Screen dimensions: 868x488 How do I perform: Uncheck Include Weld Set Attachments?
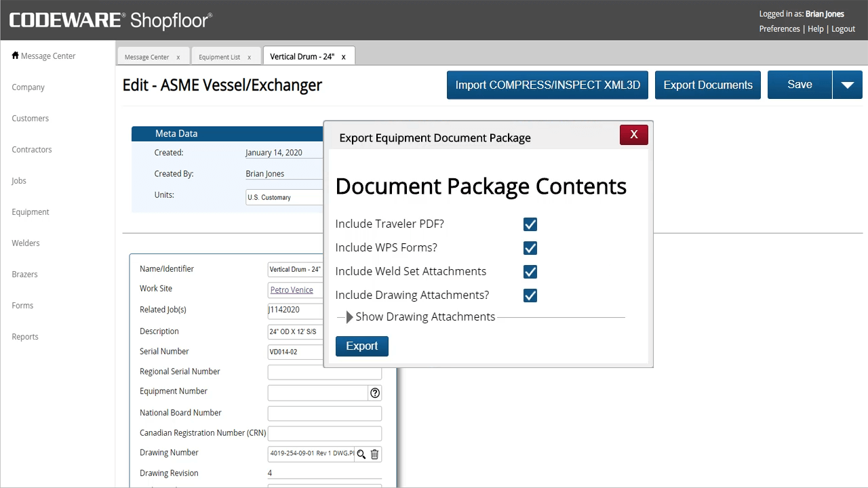point(530,272)
